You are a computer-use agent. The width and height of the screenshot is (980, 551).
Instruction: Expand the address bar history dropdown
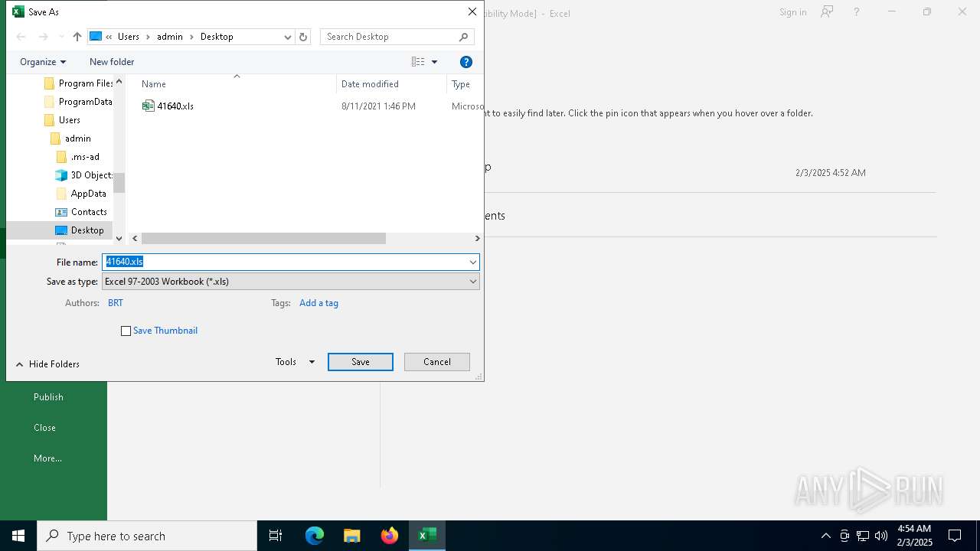point(288,37)
